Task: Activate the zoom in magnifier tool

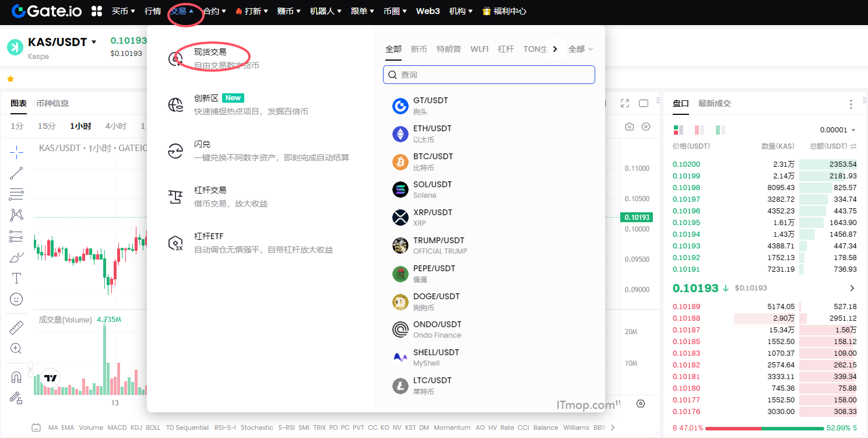Action: [x=16, y=349]
